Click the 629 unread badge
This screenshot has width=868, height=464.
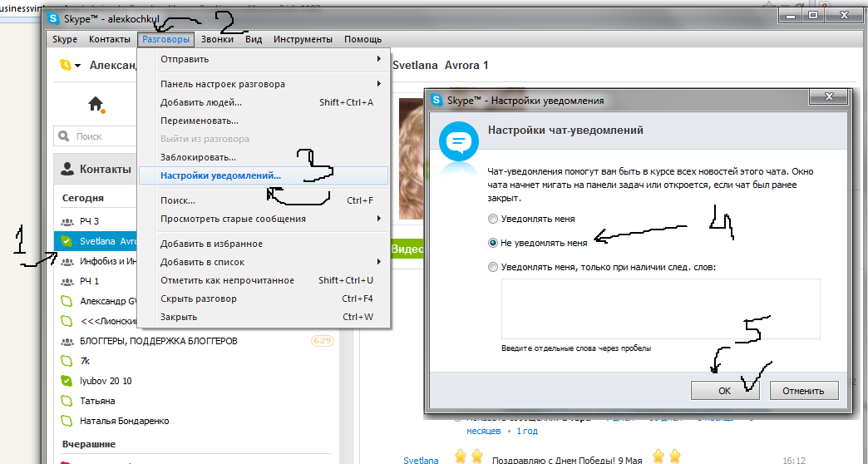click(323, 341)
